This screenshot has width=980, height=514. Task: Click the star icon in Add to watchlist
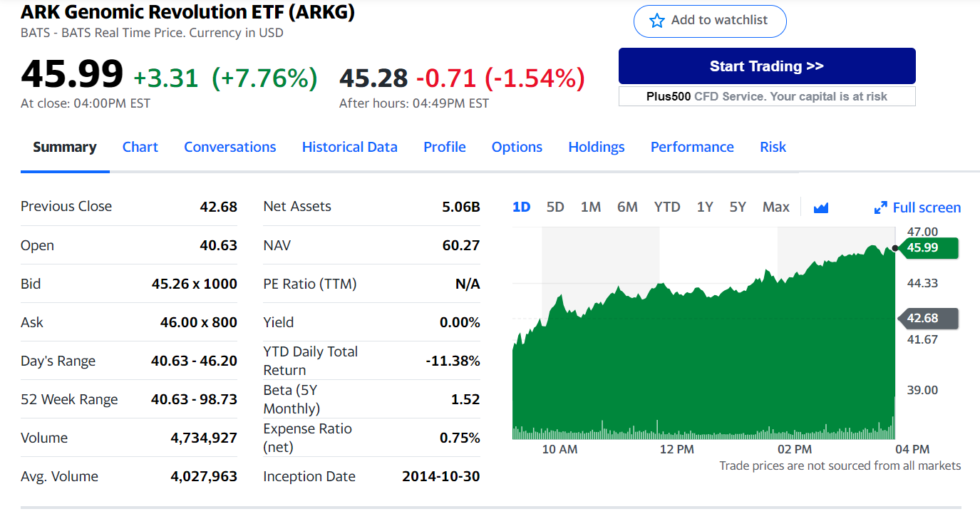point(656,21)
